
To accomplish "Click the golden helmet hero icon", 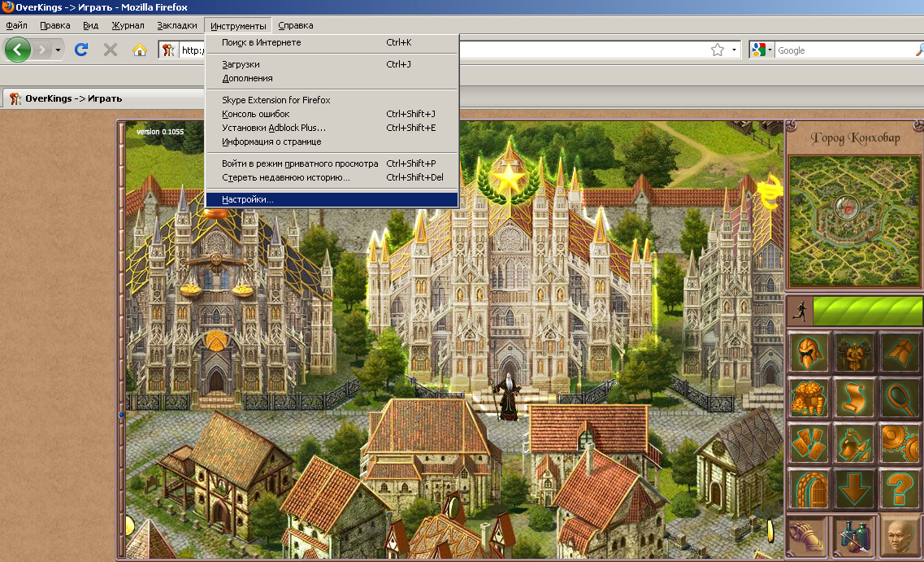I will (809, 351).
